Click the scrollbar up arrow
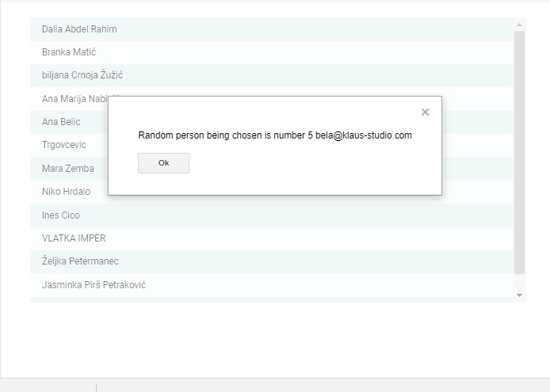The image size is (550, 392). pos(519,25)
